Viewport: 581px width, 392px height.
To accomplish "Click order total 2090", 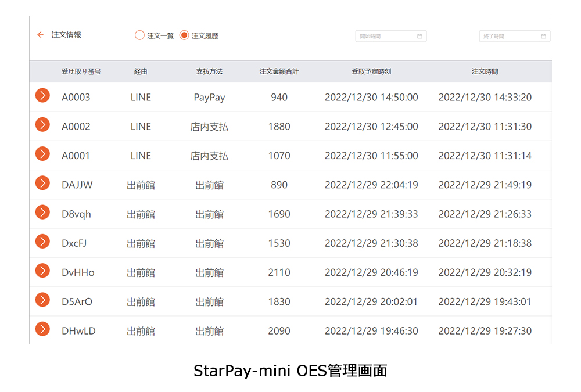I will (279, 331).
